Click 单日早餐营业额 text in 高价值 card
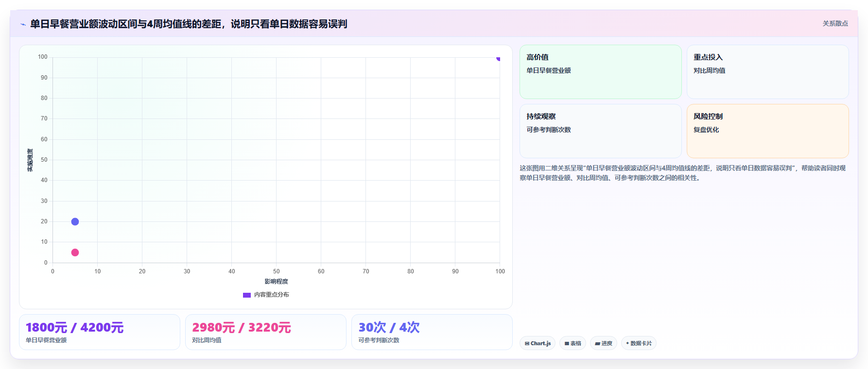The image size is (868, 369). pyautogui.click(x=548, y=70)
